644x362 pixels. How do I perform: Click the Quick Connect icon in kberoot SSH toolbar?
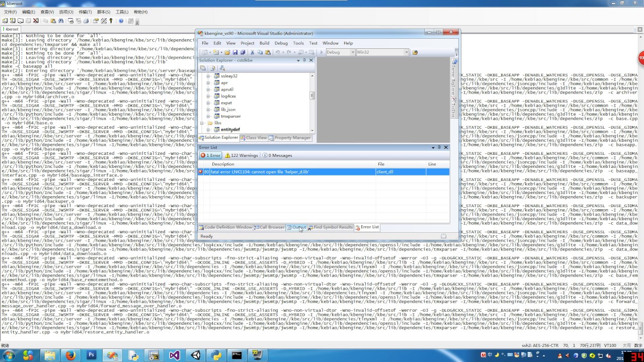pyautogui.click(x=13, y=21)
